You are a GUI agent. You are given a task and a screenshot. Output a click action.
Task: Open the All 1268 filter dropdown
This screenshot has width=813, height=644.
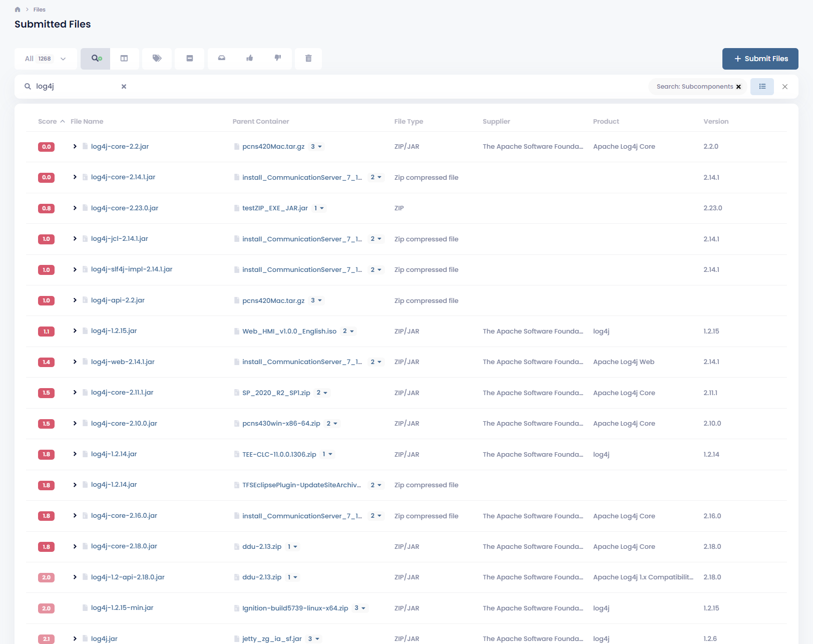(46, 59)
